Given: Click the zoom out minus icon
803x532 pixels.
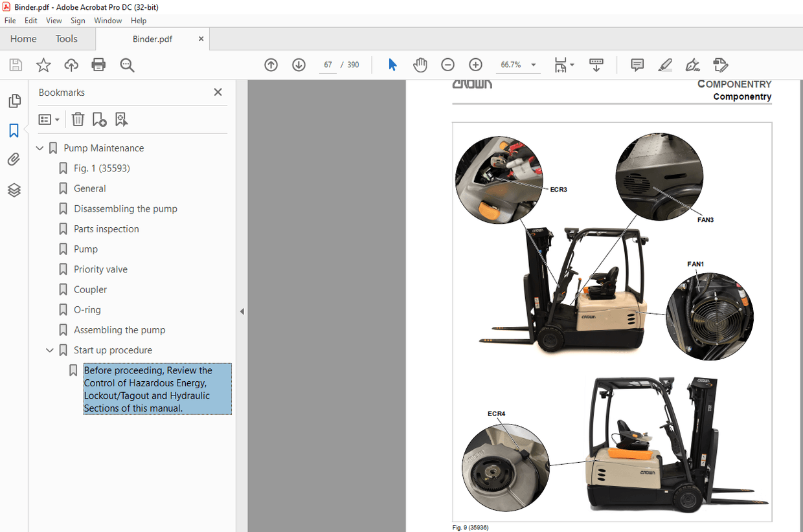Looking at the screenshot, I should pyautogui.click(x=447, y=65).
